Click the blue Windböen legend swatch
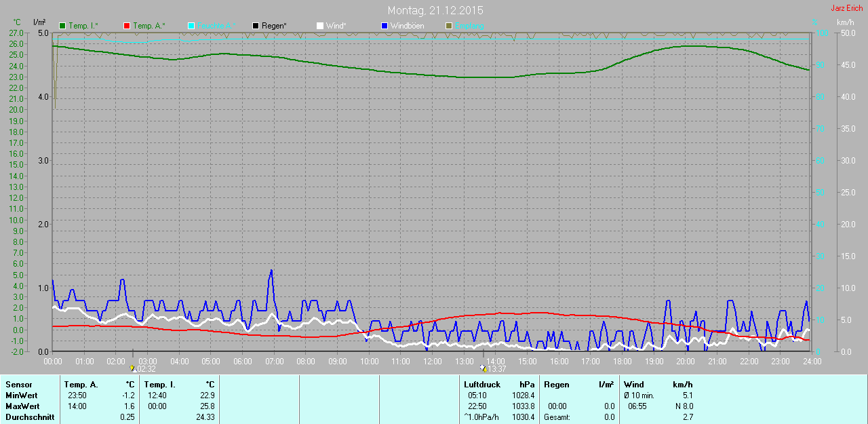 [x=384, y=26]
